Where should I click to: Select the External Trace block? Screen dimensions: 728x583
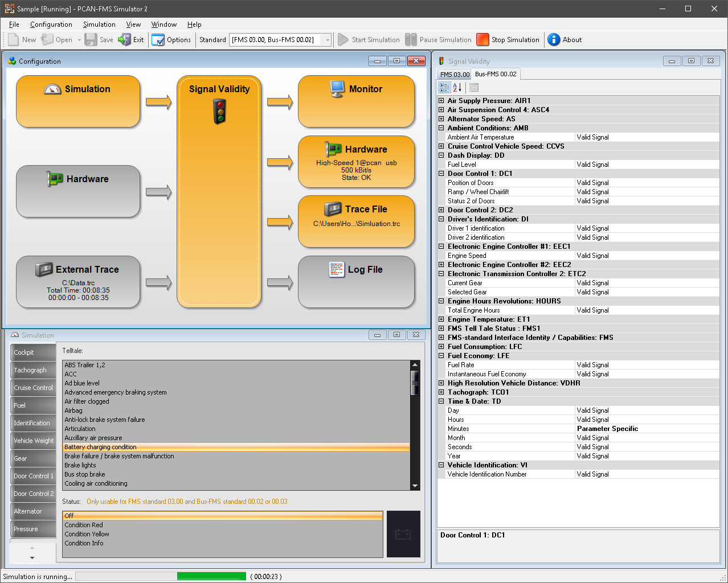pyautogui.click(x=78, y=282)
